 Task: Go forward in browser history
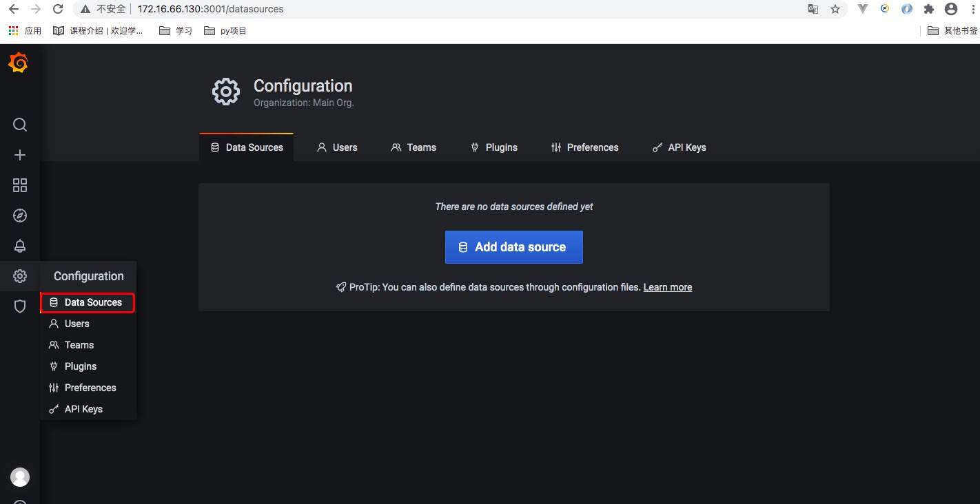pos(36,9)
